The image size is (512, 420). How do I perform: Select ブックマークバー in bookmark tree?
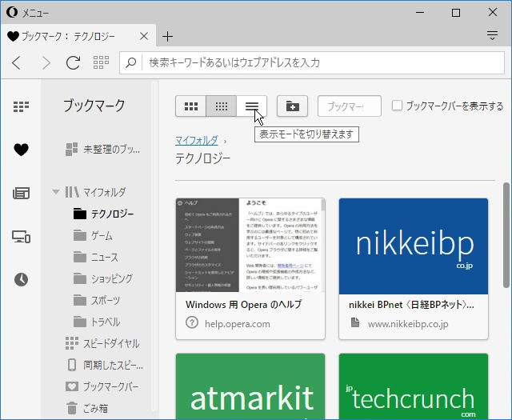[x=102, y=386]
